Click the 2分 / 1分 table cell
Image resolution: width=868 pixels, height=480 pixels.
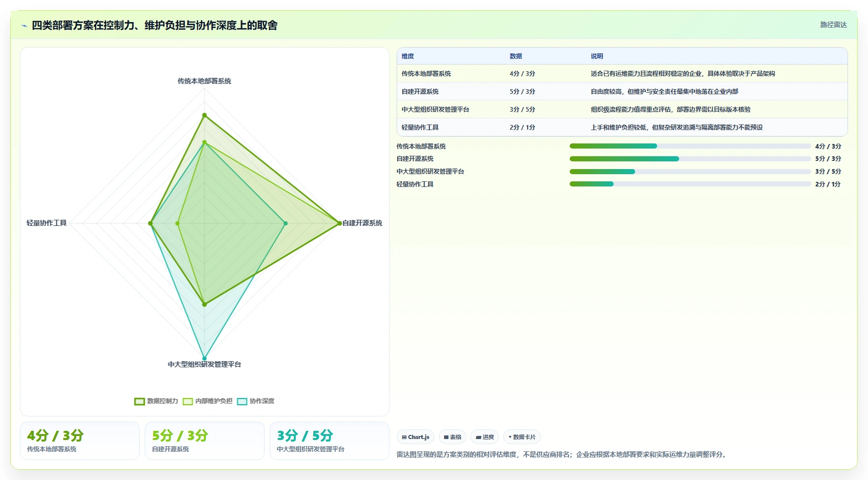[522, 128]
